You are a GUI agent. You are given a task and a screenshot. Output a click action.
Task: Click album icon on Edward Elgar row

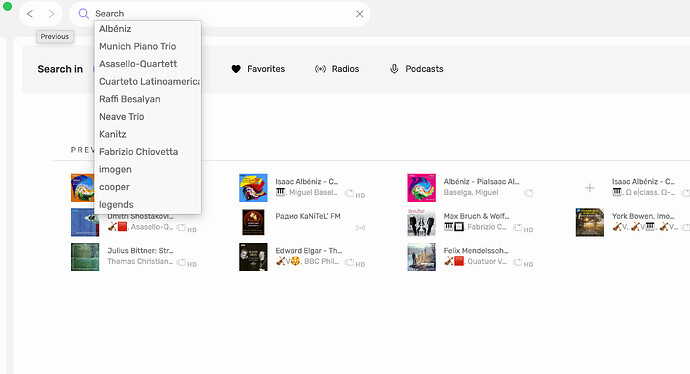(x=349, y=262)
